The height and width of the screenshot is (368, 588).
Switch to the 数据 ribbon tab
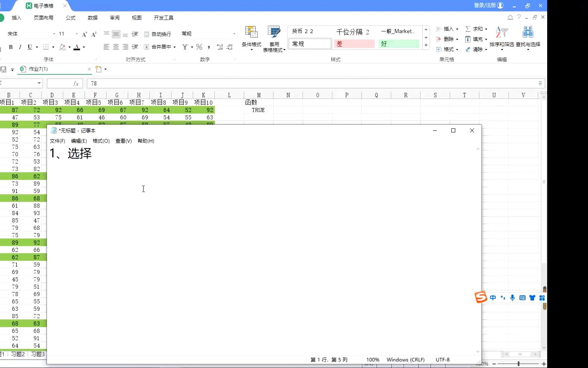92,18
